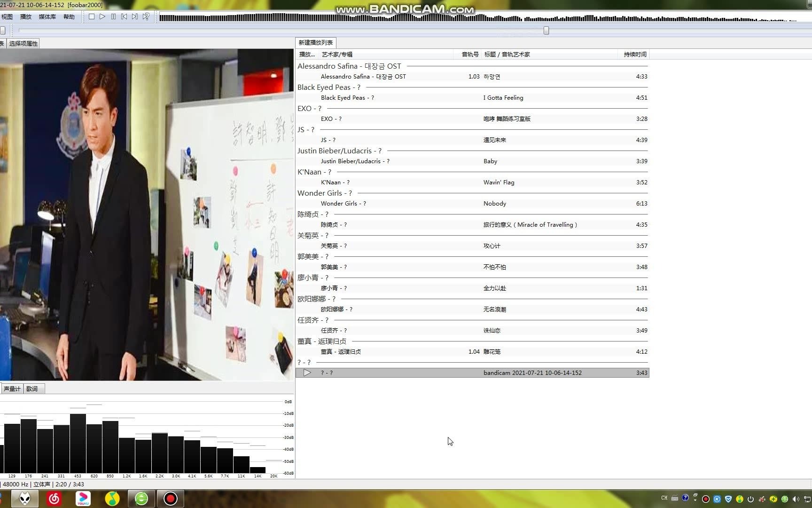Select the track Wavin' Flag
812x508 pixels.
tap(472, 182)
